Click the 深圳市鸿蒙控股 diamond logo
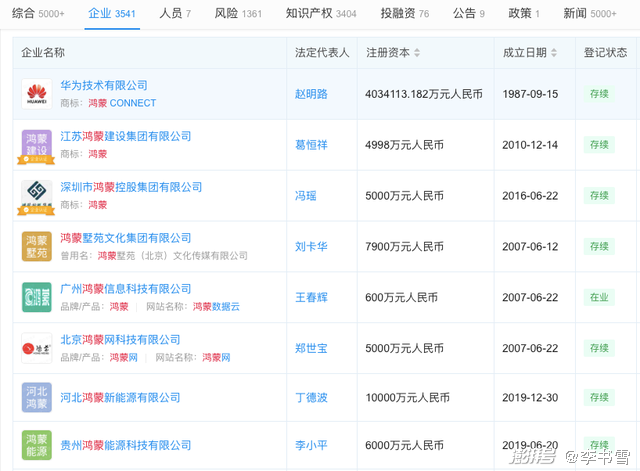 [37, 196]
